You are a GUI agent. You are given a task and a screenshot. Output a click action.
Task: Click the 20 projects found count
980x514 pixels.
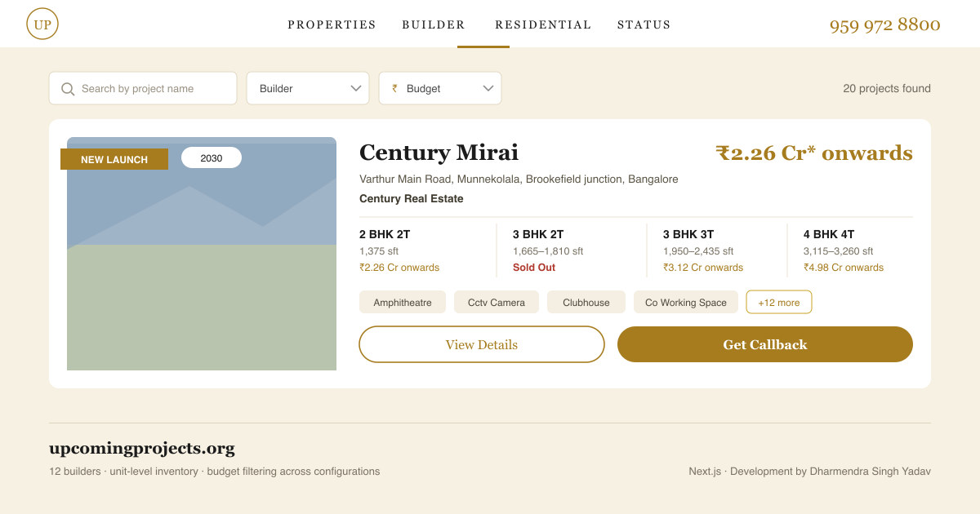887,88
